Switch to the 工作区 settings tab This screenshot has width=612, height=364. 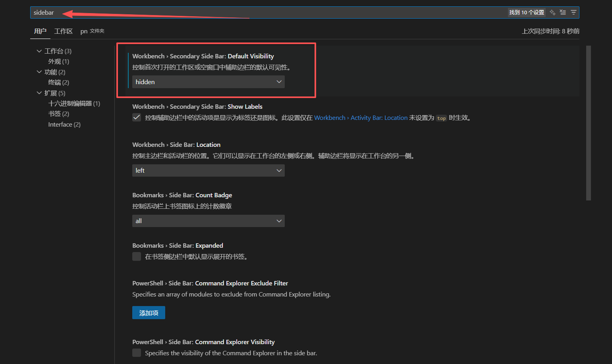click(x=64, y=31)
